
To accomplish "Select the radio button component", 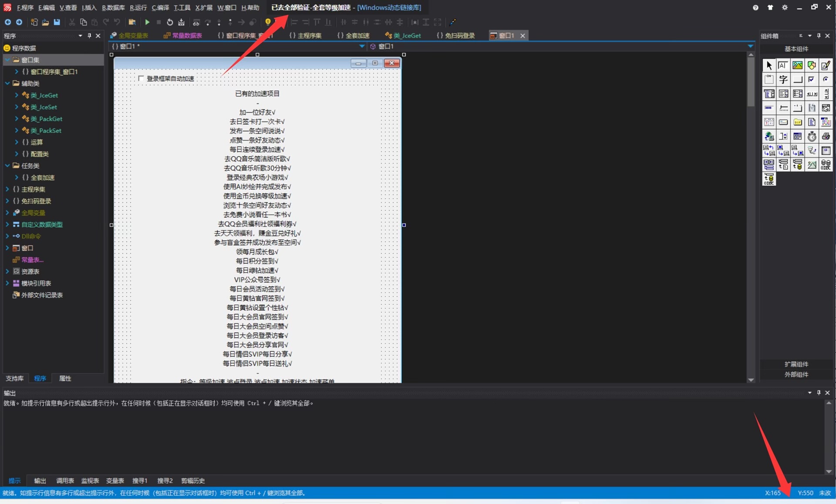I will pos(826,80).
